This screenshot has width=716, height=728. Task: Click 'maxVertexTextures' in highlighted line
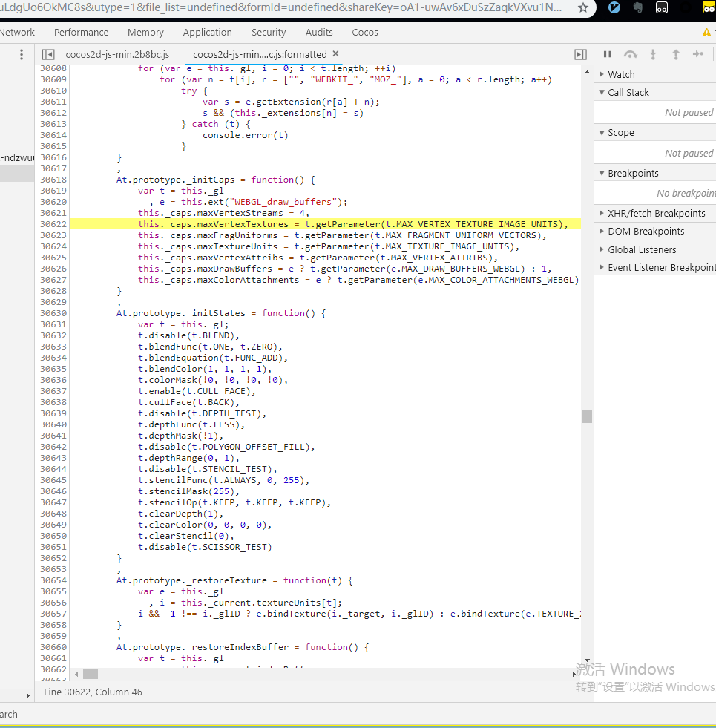click(243, 224)
